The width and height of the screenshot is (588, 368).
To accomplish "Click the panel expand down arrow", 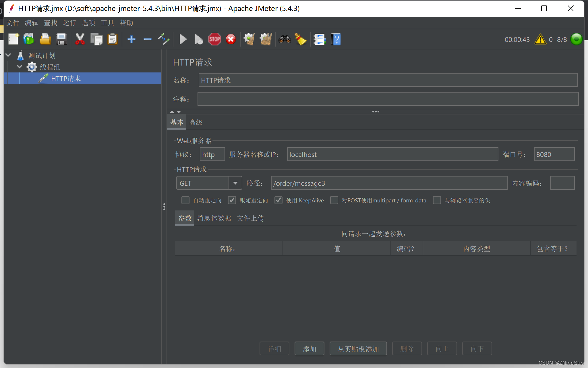I will click(x=179, y=112).
